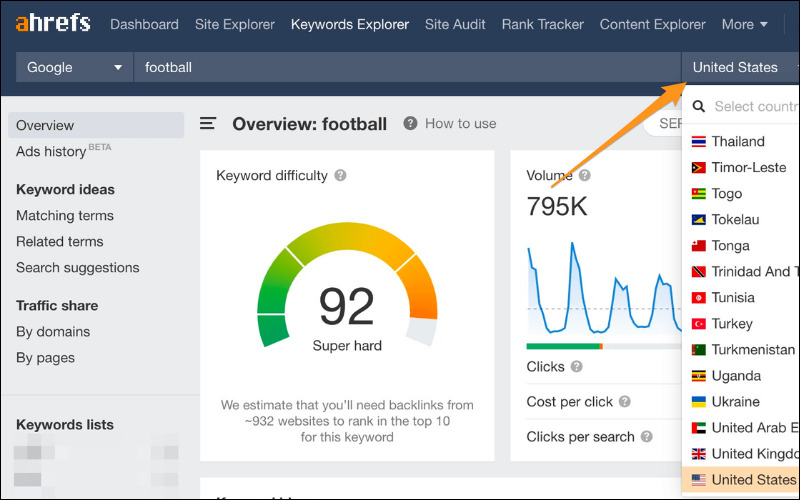Image resolution: width=800 pixels, height=500 pixels.
Task: Click the Volume help icon
Action: pyautogui.click(x=585, y=176)
